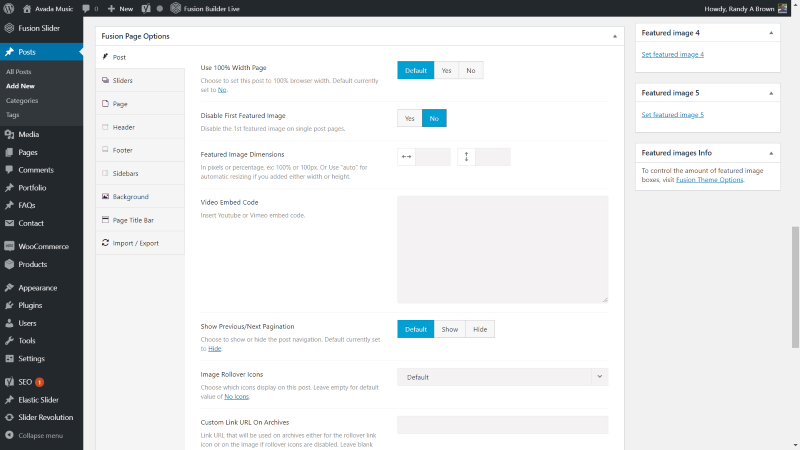Collapse the Featured images Info box
800x450 pixels.
[x=771, y=153]
